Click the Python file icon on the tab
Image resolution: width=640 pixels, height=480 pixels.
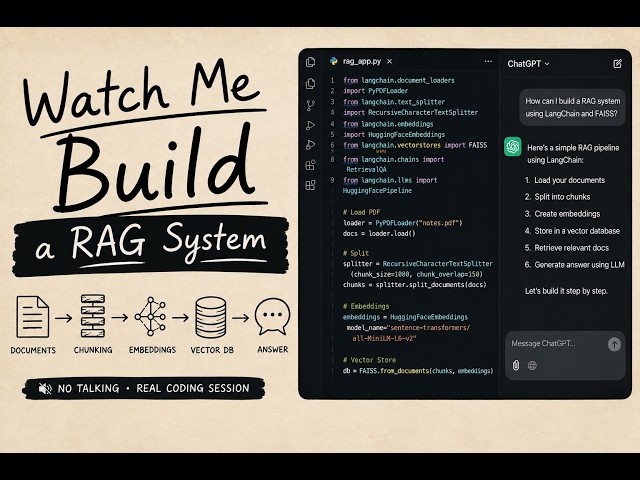pyautogui.click(x=334, y=61)
